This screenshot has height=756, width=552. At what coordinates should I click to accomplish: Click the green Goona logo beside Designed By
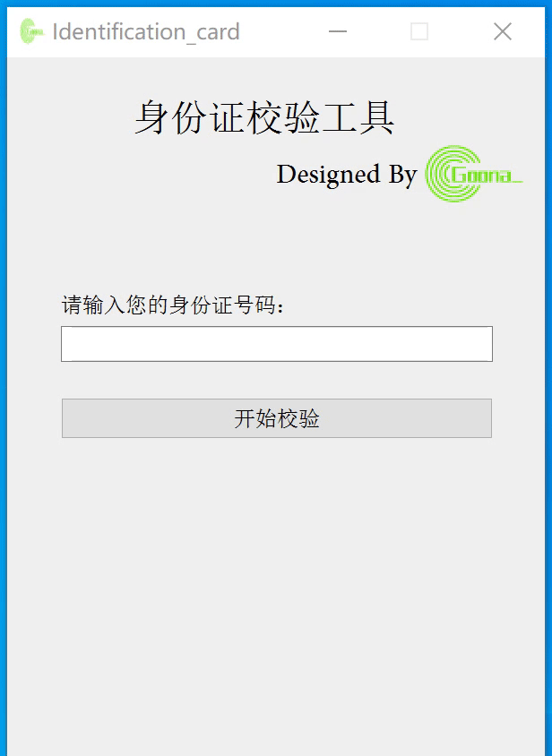tap(474, 174)
